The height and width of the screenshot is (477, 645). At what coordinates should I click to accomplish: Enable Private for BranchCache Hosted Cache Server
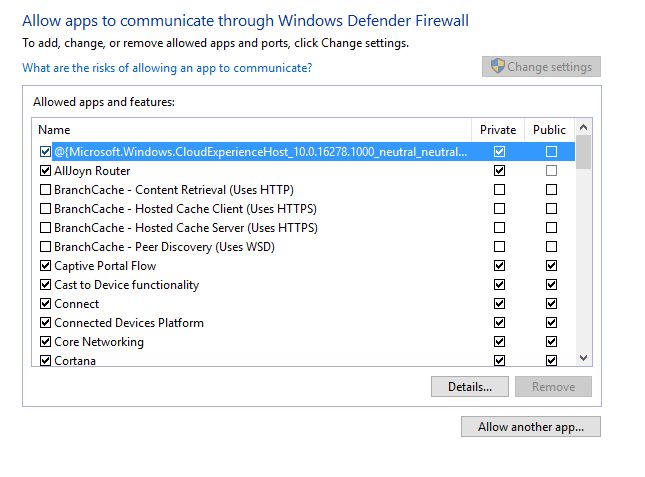click(x=499, y=227)
